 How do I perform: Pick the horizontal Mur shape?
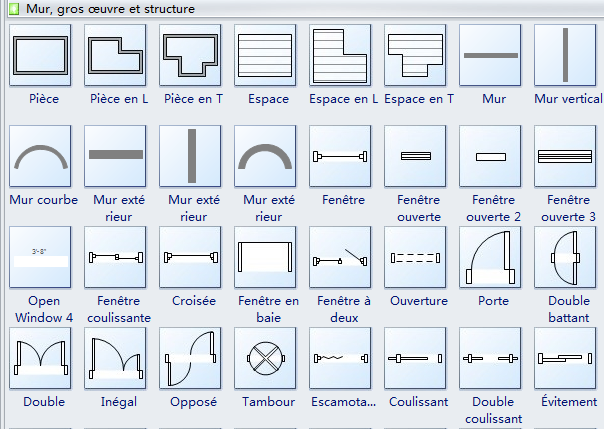click(490, 55)
